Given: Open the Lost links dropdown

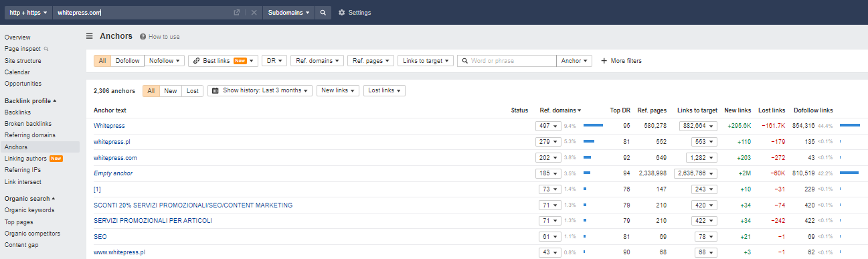Looking at the screenshot, I should (x=384, y=90).
